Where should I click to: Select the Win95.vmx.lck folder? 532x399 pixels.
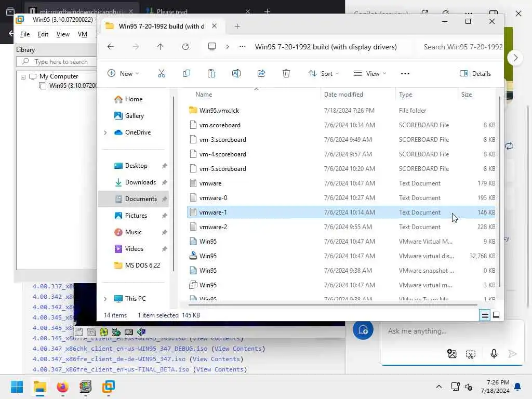tap(341, 111)
